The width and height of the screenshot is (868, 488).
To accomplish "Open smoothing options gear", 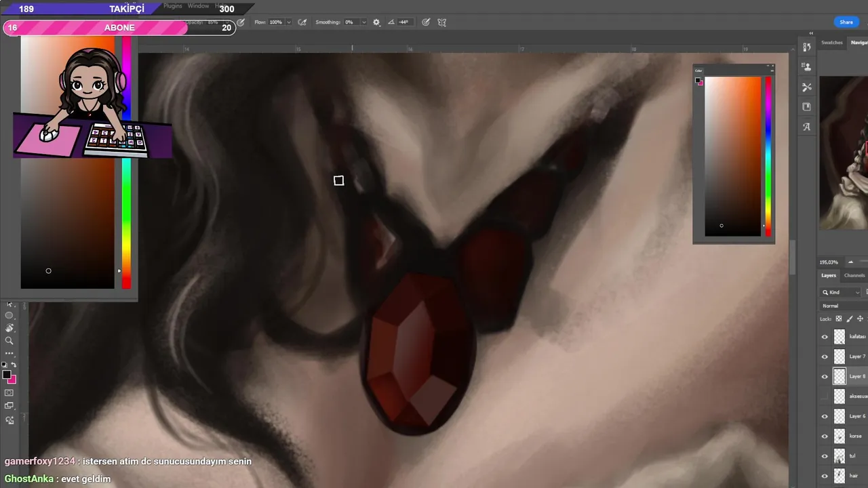I will [x=376, y=22].
